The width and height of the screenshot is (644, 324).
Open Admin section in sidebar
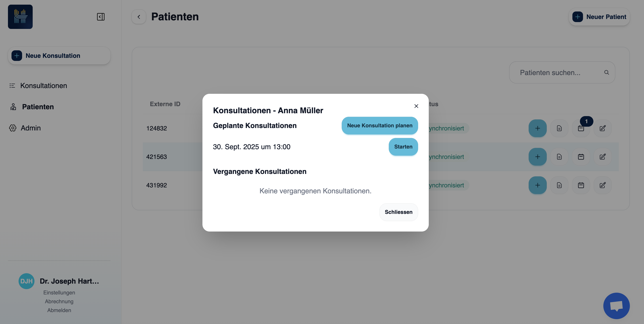point(30,128)
